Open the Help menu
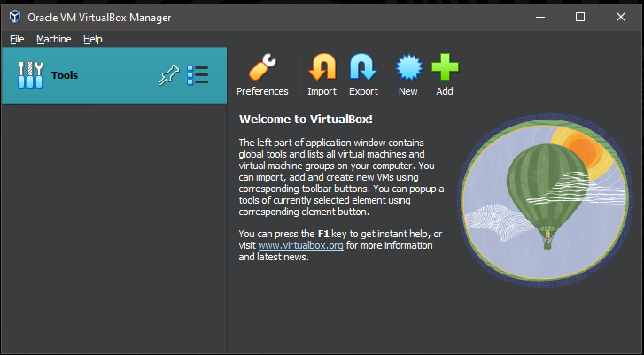This screenshot has width=644, height=355. [93, 39]
